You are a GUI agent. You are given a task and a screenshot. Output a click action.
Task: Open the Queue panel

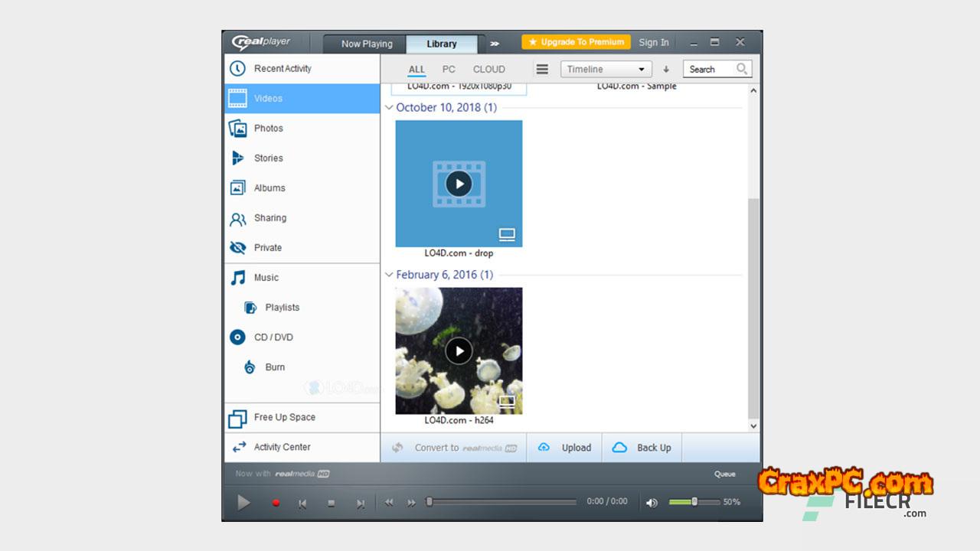tap(725, 474)
